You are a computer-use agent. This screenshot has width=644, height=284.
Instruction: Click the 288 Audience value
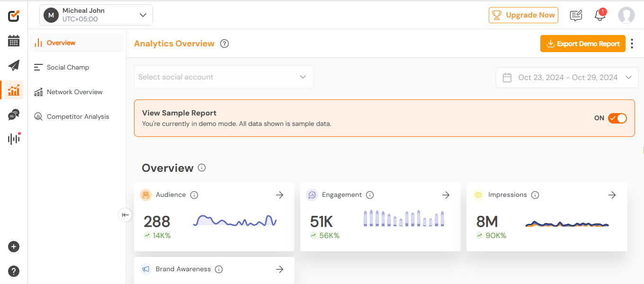tap(157, 222)
